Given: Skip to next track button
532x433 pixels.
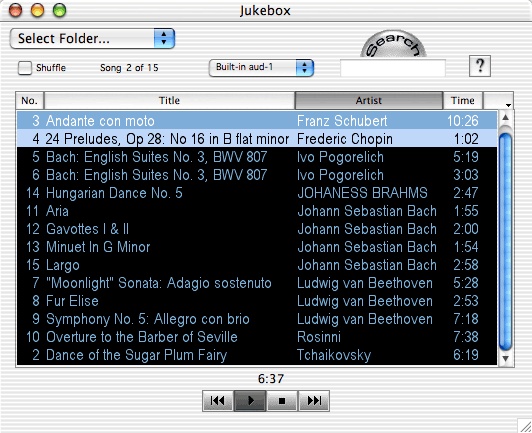Looking at the screenshot, I should tap(314, 401).
